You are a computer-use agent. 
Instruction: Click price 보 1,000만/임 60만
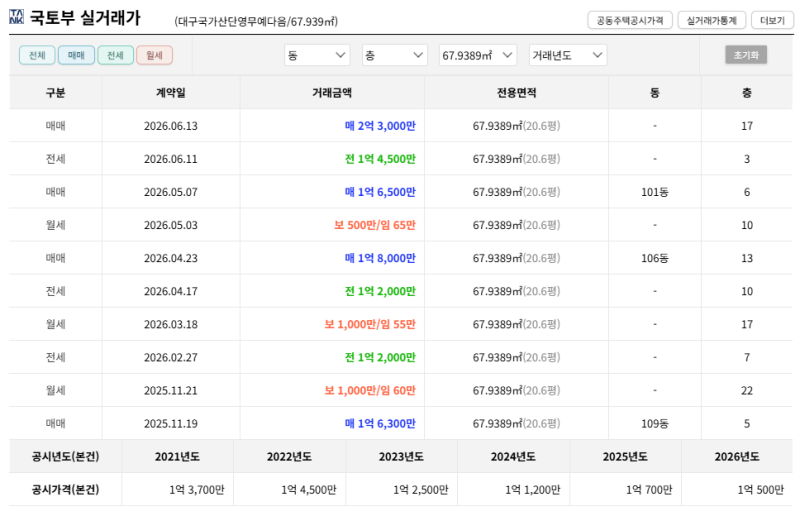(370, 390)
